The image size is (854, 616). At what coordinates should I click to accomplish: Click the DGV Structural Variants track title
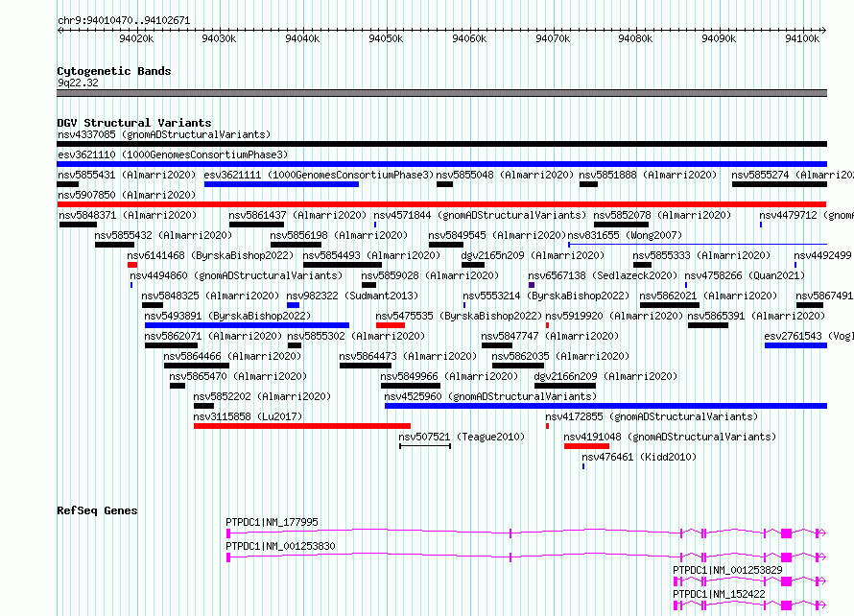[134, 123]
